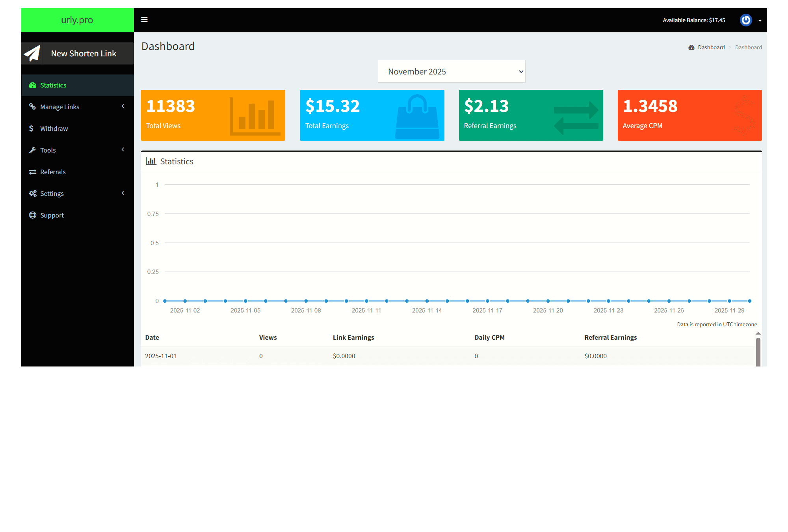This screenshot has height=532, width=788.
Task: Open Support via the life-ring icon
Action: pyautogui.click(x=32, y=215)
